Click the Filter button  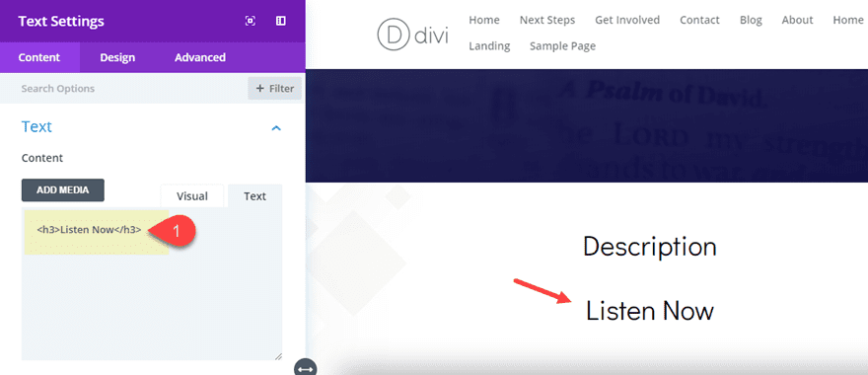click(274, 89)
